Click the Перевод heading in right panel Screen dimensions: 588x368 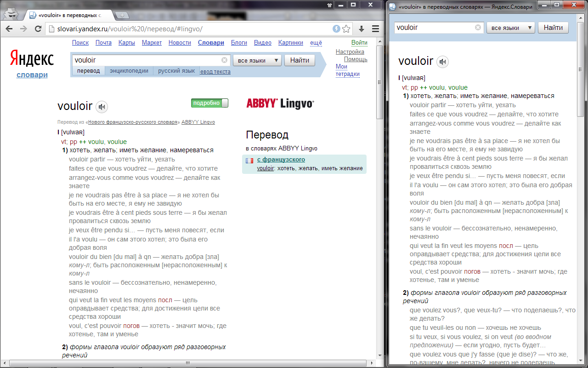point(267,135)
